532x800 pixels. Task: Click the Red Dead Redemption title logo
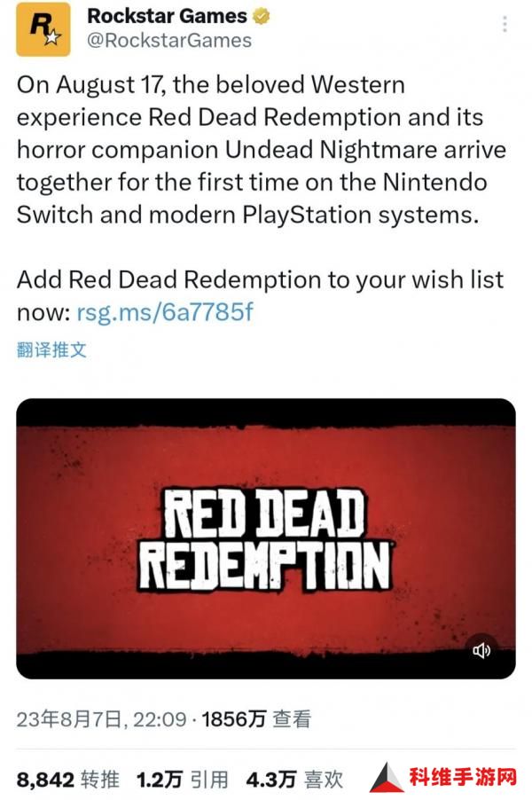pyautogui.click(x=266, y=538)
